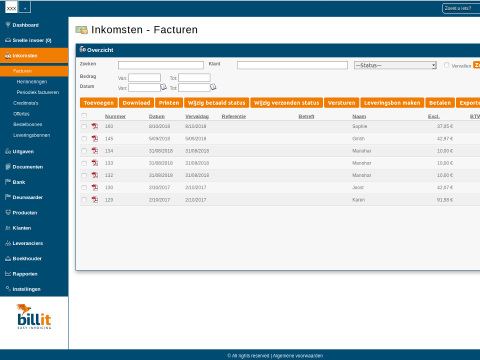The width and height of the screenshot is (480, 360).
Task: Select the Sophie name cell
Action: [360, 126]
